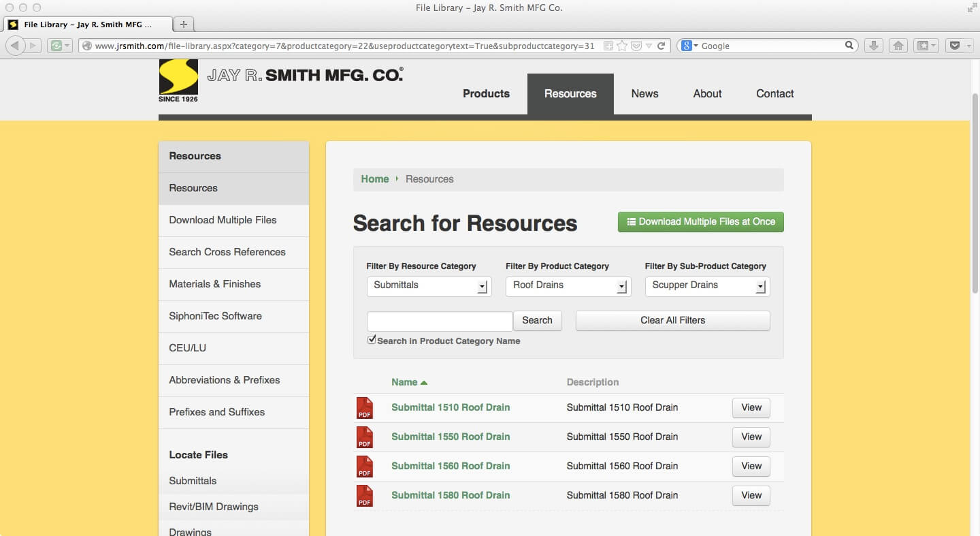Screen dimensions: 980x536
Task: Bookmark this page with the star icon
Action: (x=622, y=46)
